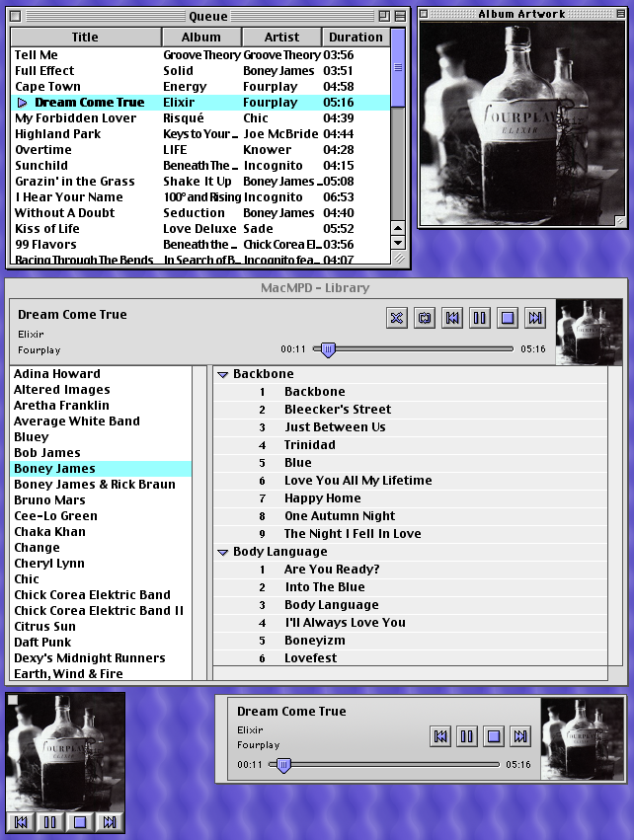Select artist Adina Howard in the library
This screenshot has width=634, height=840.
(x=101, y=374)
